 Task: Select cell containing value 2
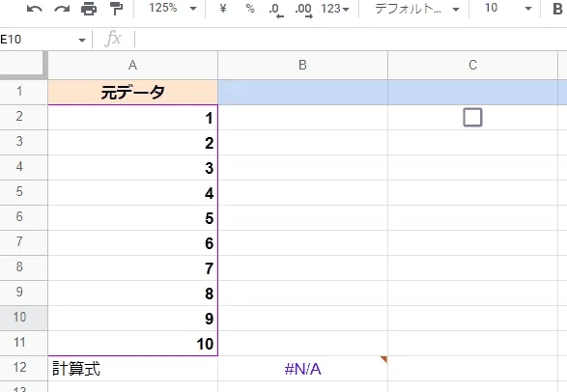(132, 143)
